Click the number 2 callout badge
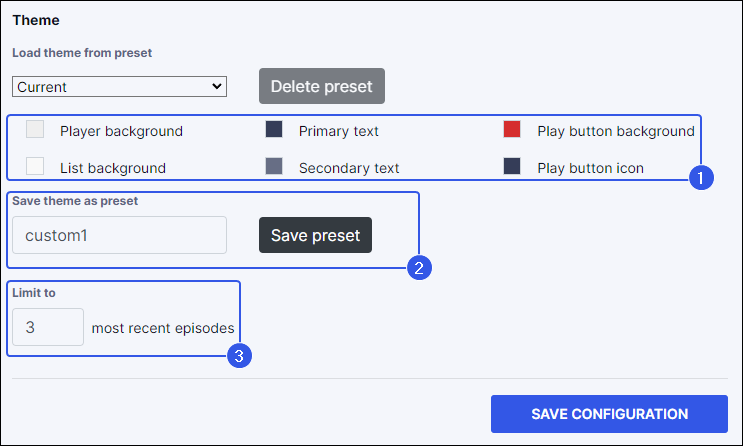This screenshot has height=446, width=743. (419, 267)
